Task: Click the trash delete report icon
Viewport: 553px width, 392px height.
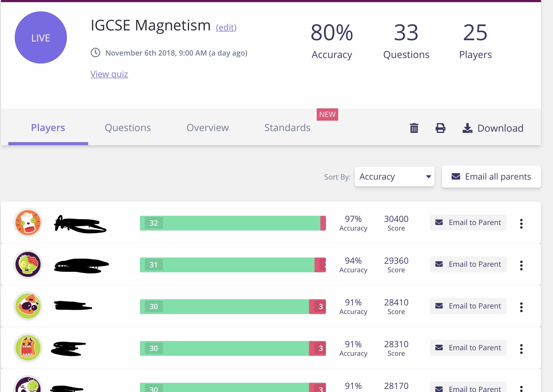Action: 414,128
